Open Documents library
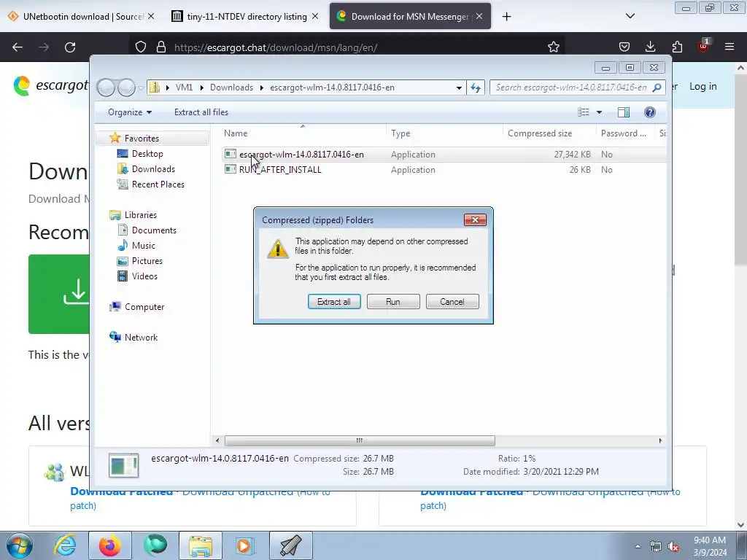The width and height of the screenshot is (747, 560). coord(154,230)
